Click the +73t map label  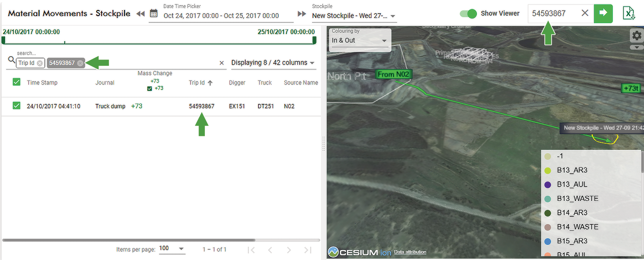631,88
